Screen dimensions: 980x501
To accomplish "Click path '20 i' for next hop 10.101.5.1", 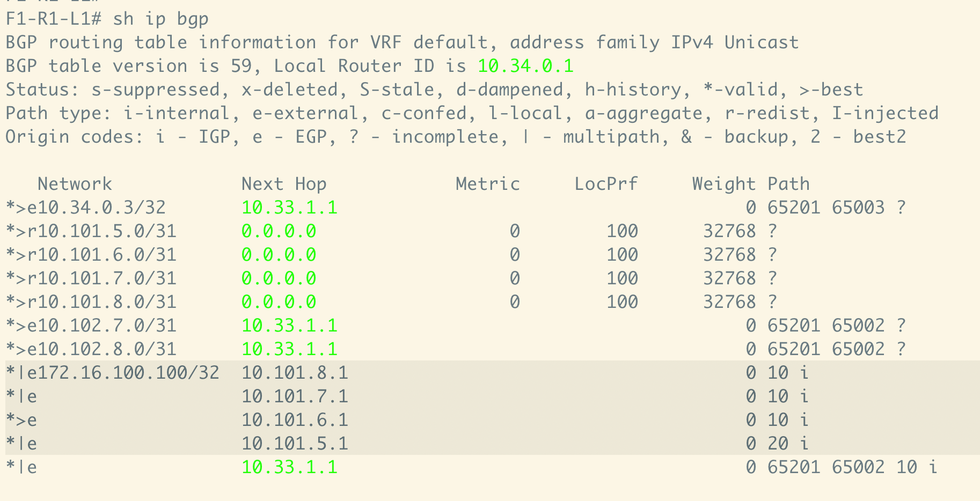I will click(x=788, y=444).
